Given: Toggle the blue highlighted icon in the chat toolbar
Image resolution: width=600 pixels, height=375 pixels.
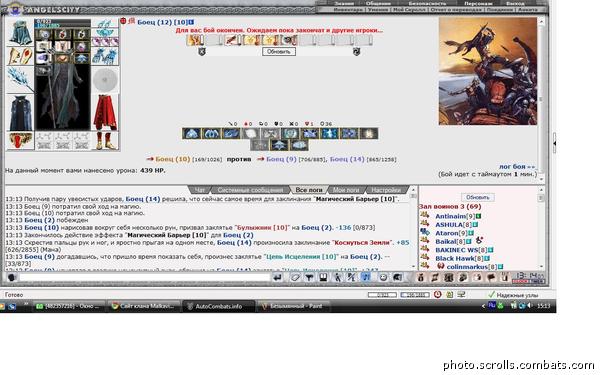Looking at the screenshot, I should (x=365, y=277).
